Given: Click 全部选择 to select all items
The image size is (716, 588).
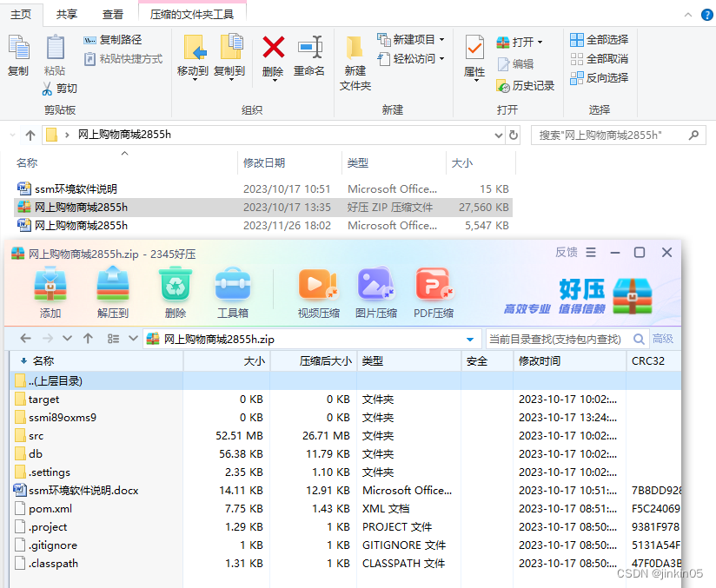Looking at the screenshot, I should click(599, 40).
